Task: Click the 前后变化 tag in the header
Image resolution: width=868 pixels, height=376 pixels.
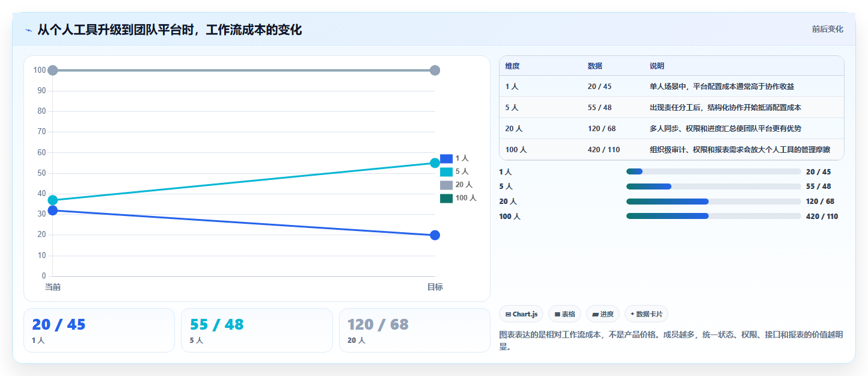Action: pos(827,29)
